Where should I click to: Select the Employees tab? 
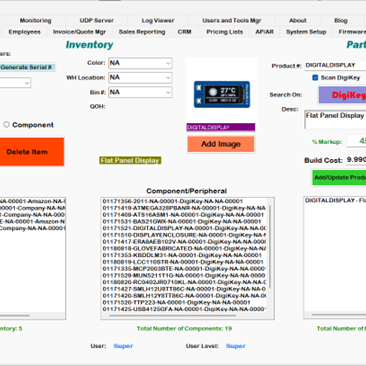[24, 32]
